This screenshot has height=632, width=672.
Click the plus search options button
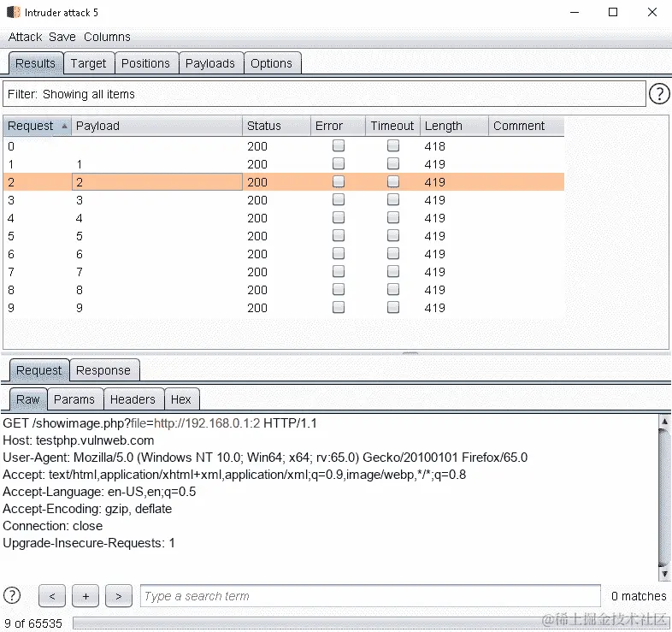[85, 595]
